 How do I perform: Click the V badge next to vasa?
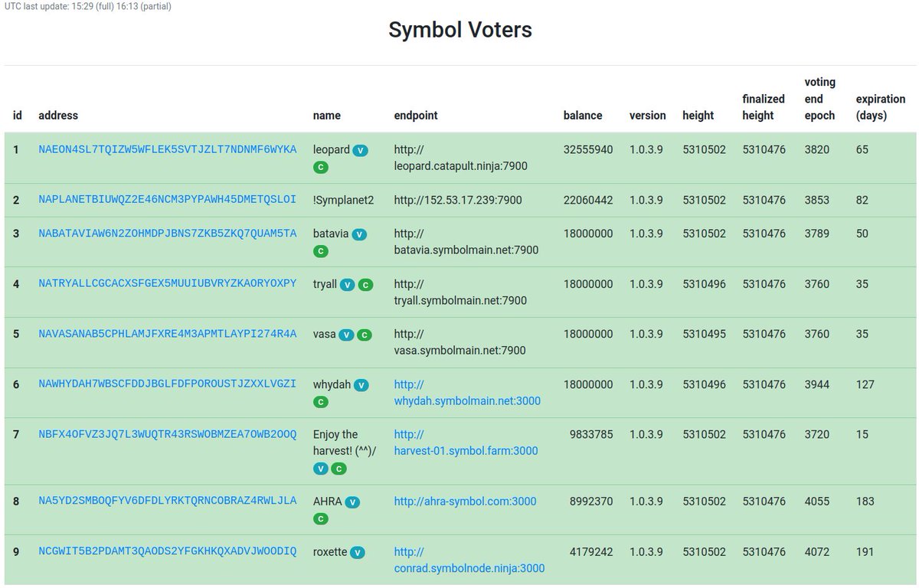346,335
